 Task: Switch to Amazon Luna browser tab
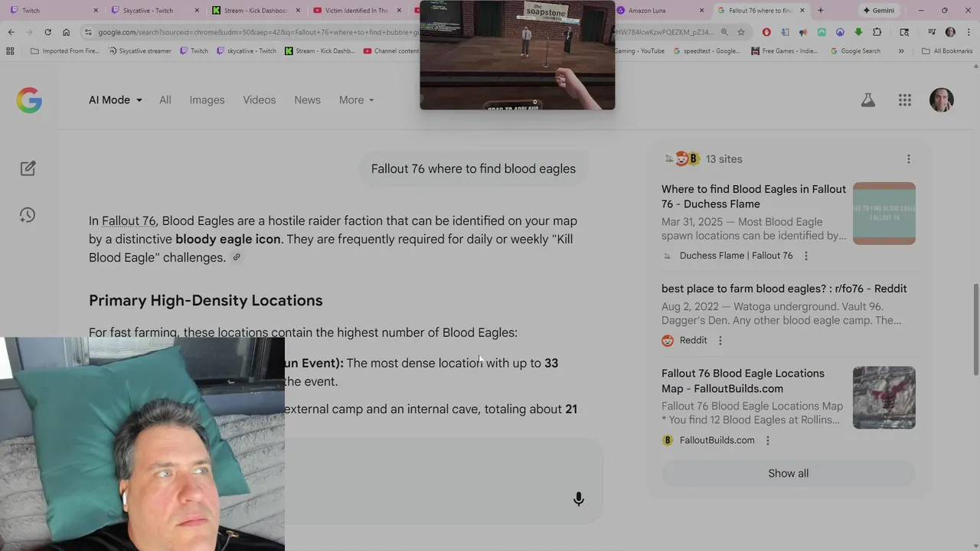coord(660,11)
